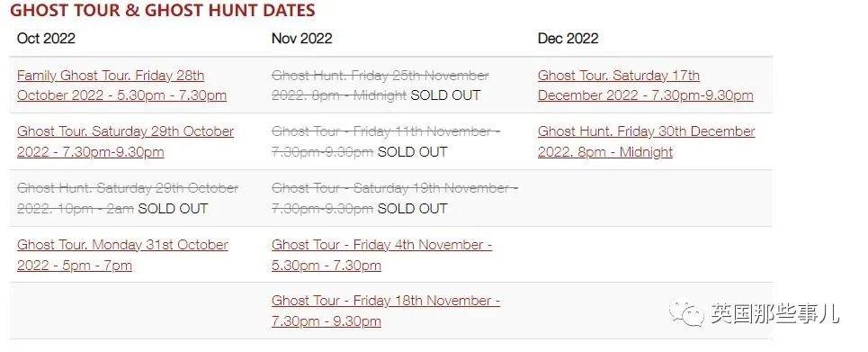Click SOLD OUT label beside 19th November tour
This screenshot has height=352, width=868.
412,209
